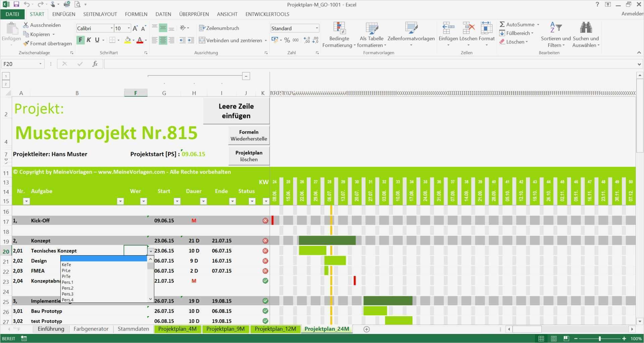Open the Projektplan_12M sheet tab

[x=275, y=329]
